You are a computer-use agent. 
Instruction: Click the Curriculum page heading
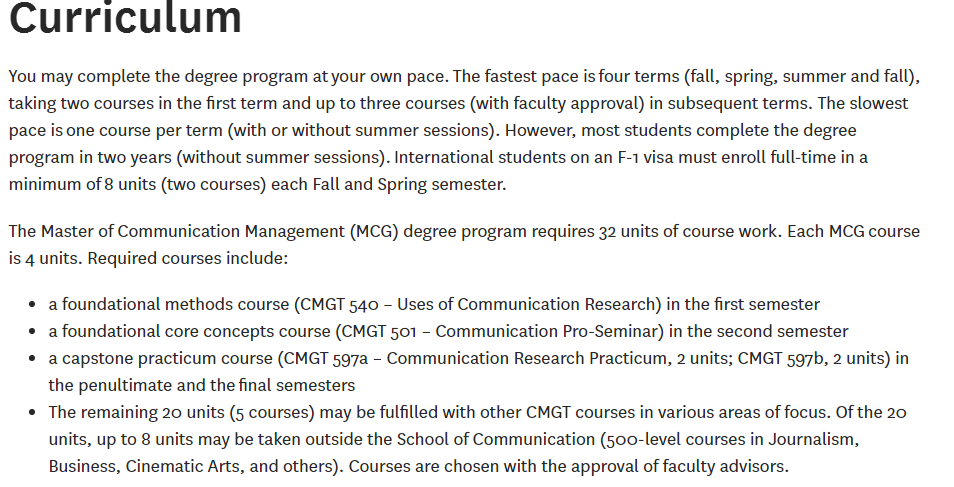pyautogui.click(x=125, y=17)
